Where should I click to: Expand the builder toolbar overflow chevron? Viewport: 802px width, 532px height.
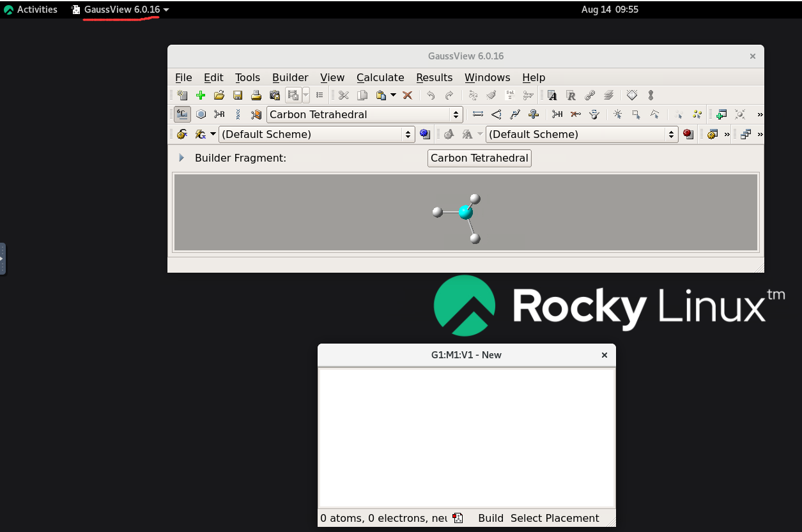(760, 115)
